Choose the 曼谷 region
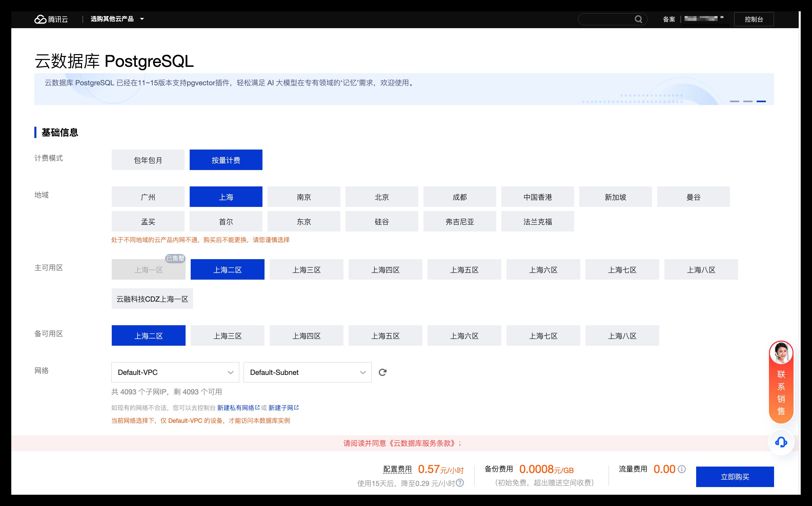The width and height of the screenshot is (812, 506). point(693,196)
